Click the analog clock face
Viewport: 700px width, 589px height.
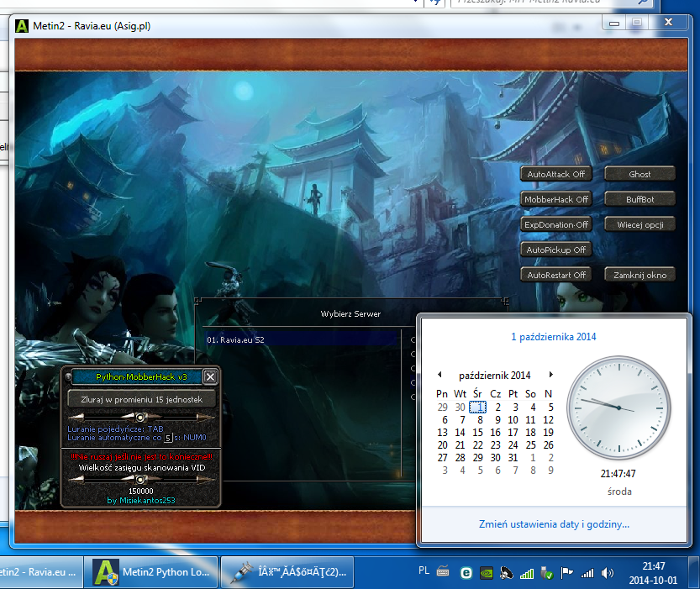point(618,408)
